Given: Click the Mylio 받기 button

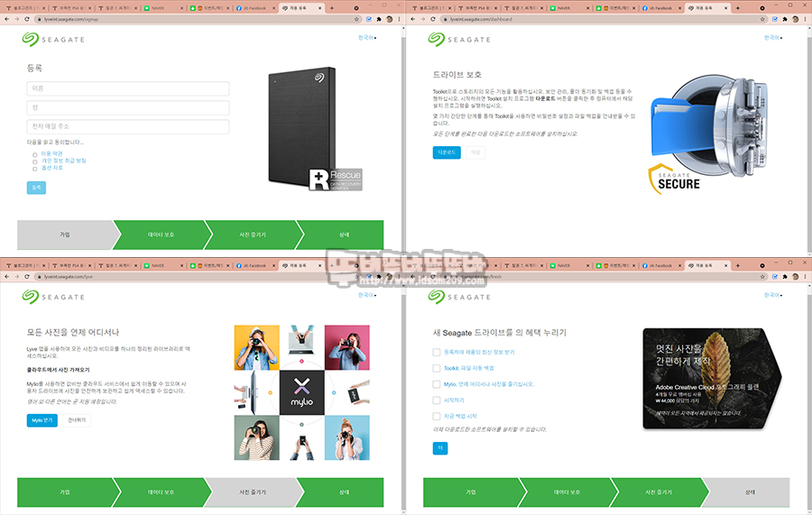Looking at the screenshot, I should [x=42, y=420].
